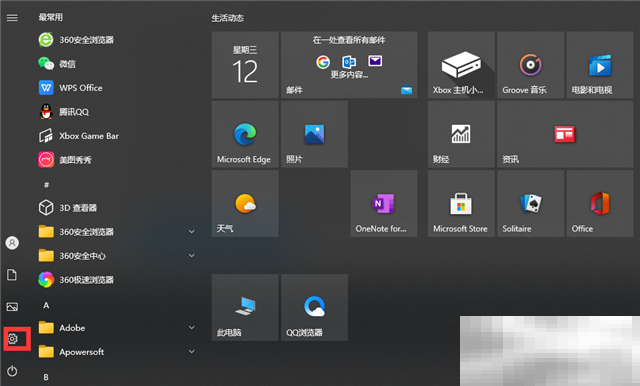This screenshot has height=386, width=640.
Task: Open the 照片 (Photos) tile
Action: [x=314, y=134]
